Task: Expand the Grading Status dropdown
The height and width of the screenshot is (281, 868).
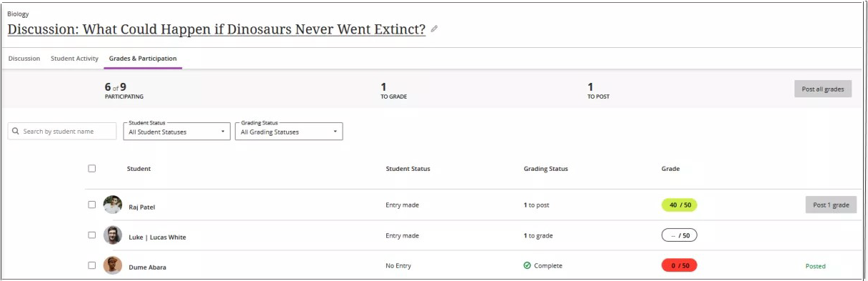Action: click(x=288, y=131)
